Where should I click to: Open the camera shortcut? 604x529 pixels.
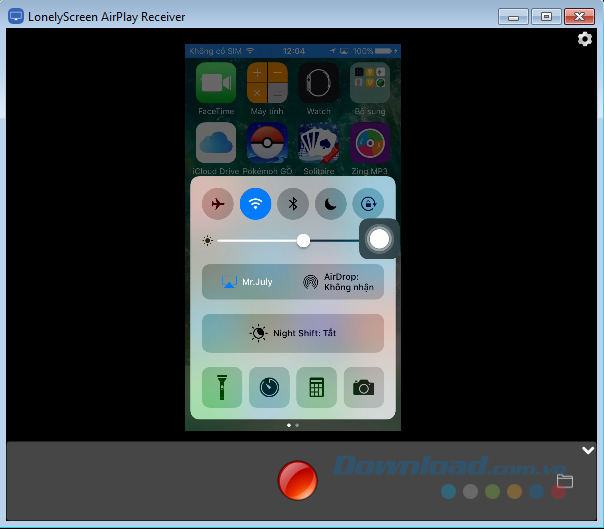point(364,388)
